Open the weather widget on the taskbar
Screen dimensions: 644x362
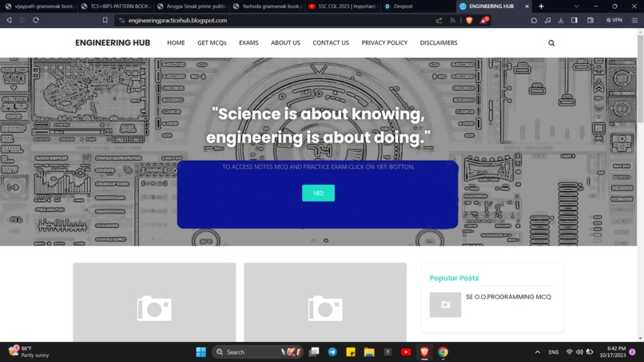click(29, 352)
